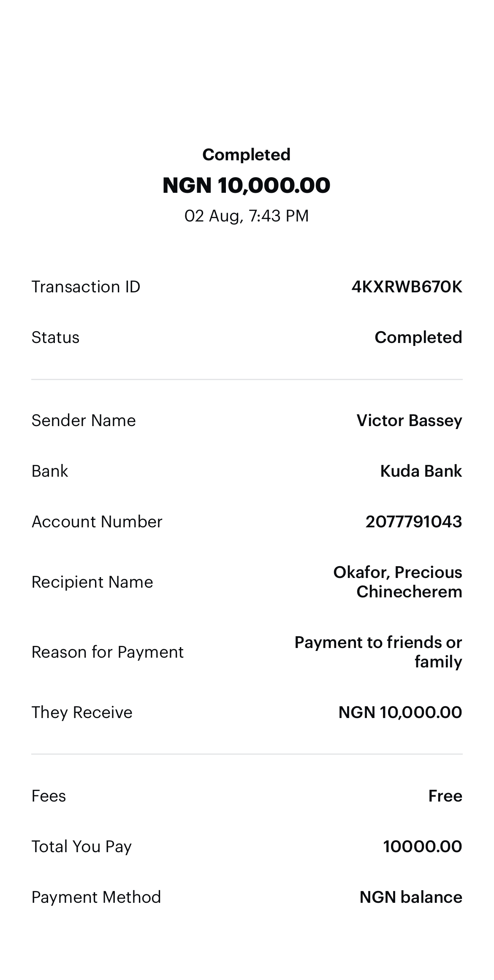Tap the 10000.00 total amount

tap(422, 847)
